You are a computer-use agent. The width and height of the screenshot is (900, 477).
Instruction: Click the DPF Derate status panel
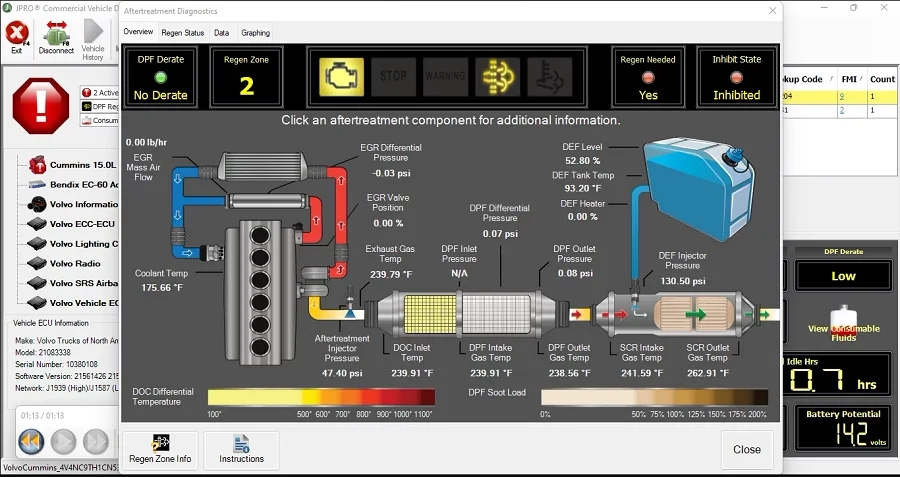tap(161, 77)
